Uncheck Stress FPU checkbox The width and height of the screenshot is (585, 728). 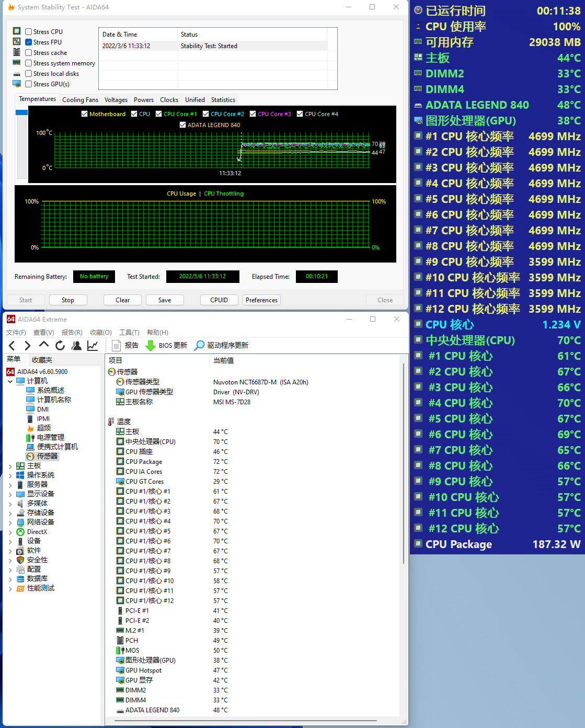pyautogui.click(x=29, y=42)
